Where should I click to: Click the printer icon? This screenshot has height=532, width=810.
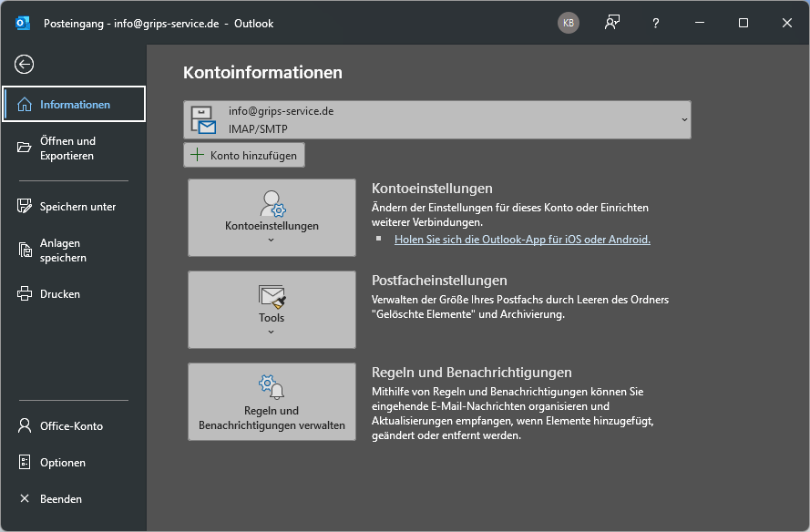(x=25, y=294)
